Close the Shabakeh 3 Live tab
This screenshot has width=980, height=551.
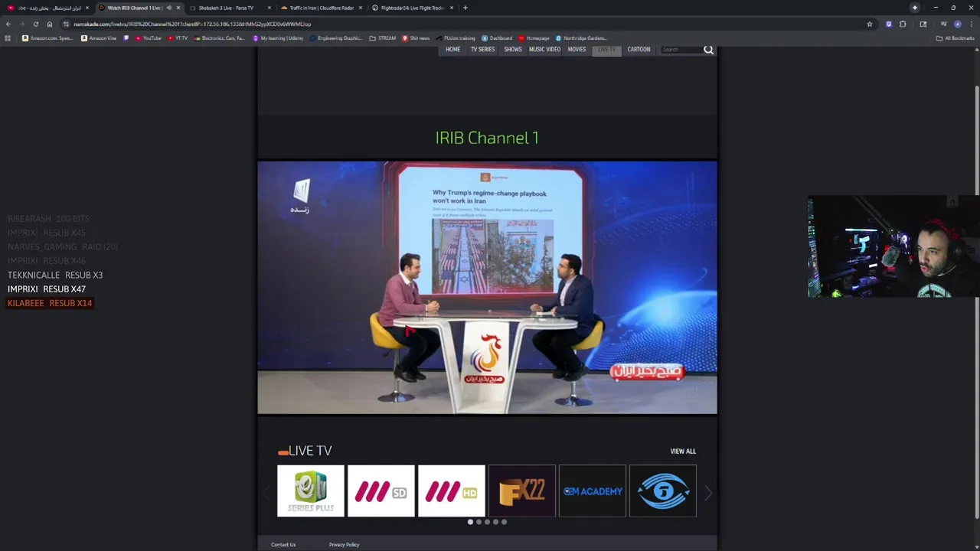tap(269, 8)
